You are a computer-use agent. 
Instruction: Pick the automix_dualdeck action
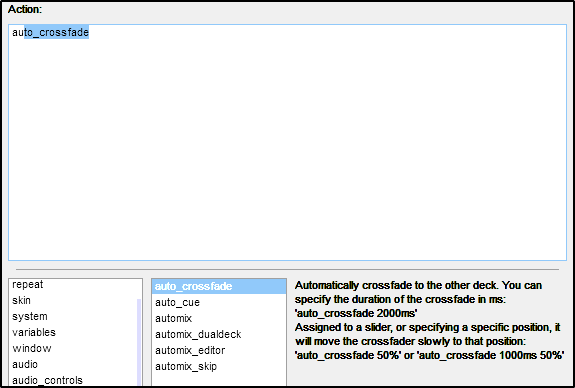pos(198,334)
